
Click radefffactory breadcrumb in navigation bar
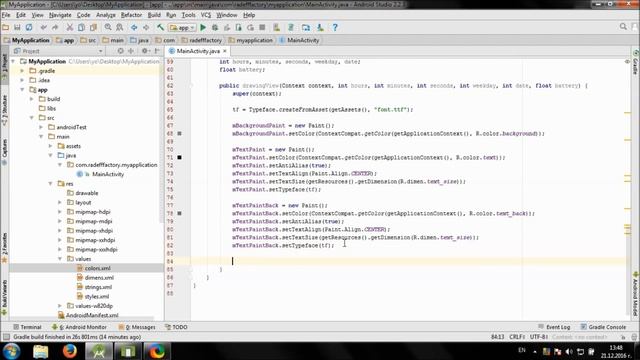(202, 40)
